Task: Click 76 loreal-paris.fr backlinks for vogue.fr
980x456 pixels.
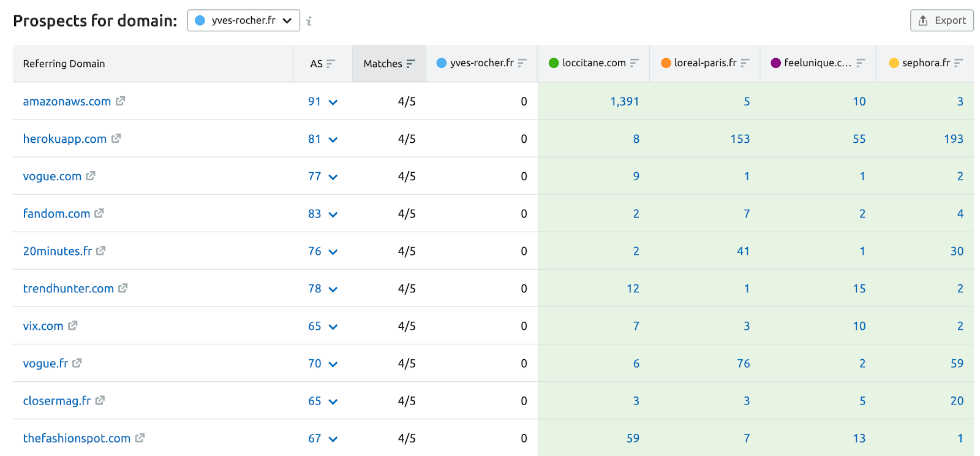Action: coord(743,363)
